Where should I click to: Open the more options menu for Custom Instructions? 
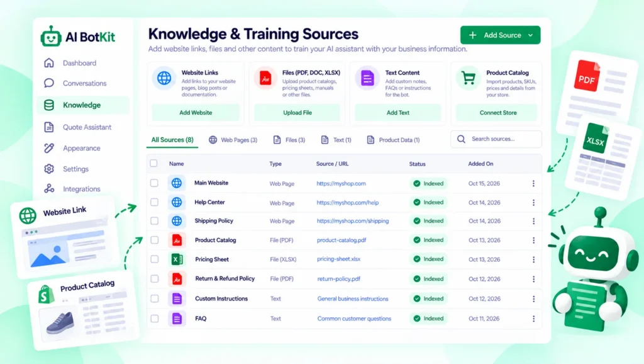point(533,299)
